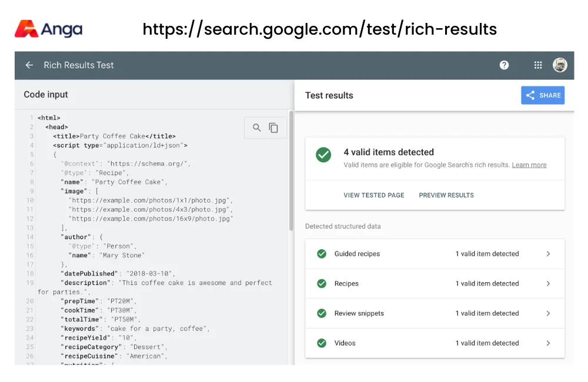
Task: Click the <head> tag line
Action: (56, 127)
